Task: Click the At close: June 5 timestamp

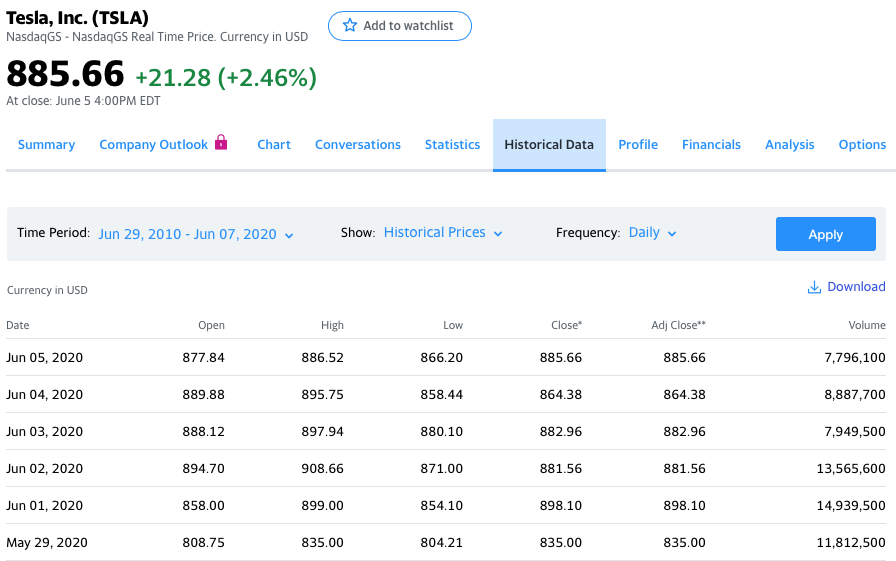Action: (83, 101)
